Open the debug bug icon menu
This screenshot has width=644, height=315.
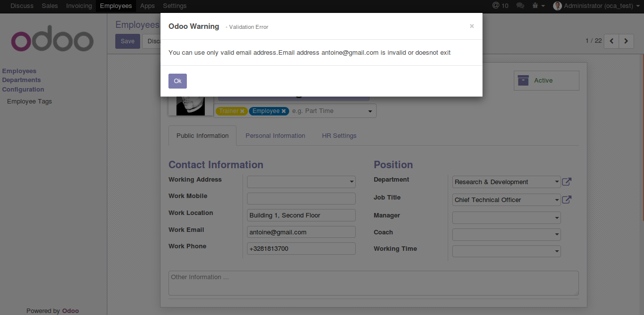coord(538,6)
